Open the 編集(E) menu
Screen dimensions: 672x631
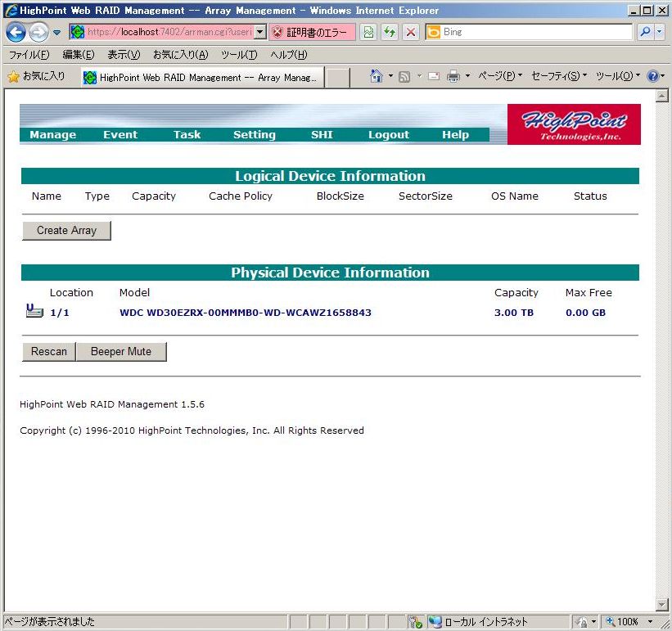coord(78,55)
